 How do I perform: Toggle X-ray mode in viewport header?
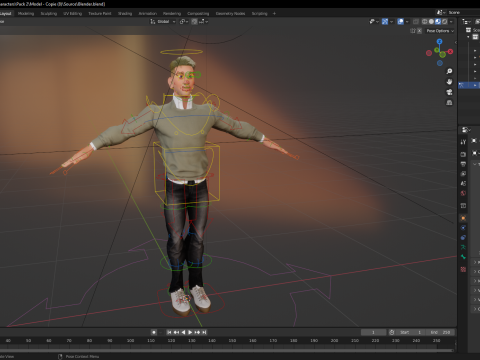[x=416, y=21]
